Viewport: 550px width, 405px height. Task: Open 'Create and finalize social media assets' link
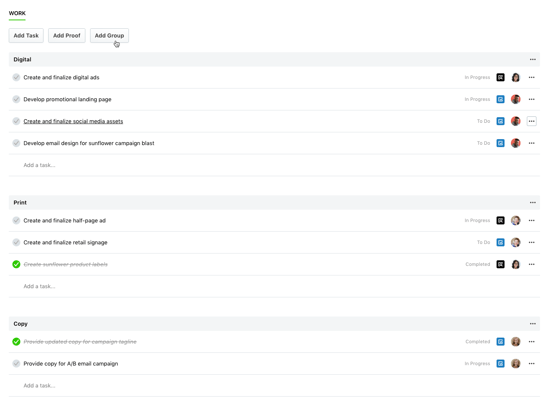[73, 121]
